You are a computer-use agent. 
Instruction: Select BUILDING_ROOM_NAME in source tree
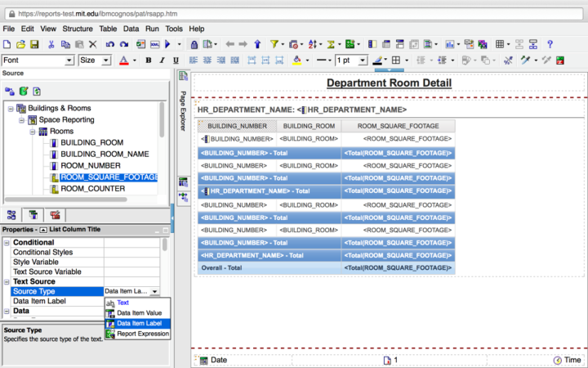pyautogui.click(x=104, y=154)
